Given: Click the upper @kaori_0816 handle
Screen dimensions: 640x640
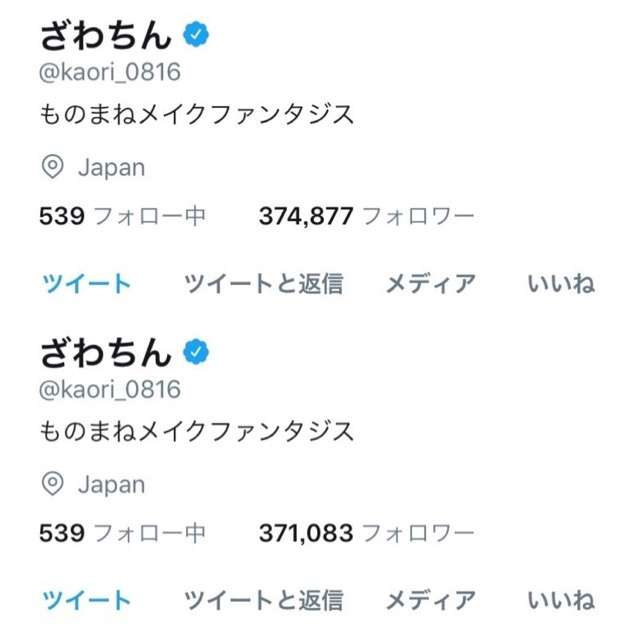Looking at the screenshot, I should tap(110, 72).
